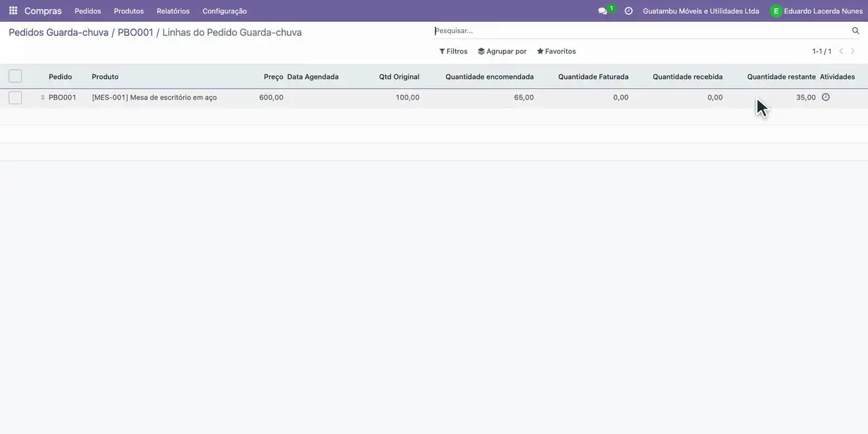This screenshot has width=868, height=434.
Task: Click the original quantity value 100,00
Action: pos(408,98)
